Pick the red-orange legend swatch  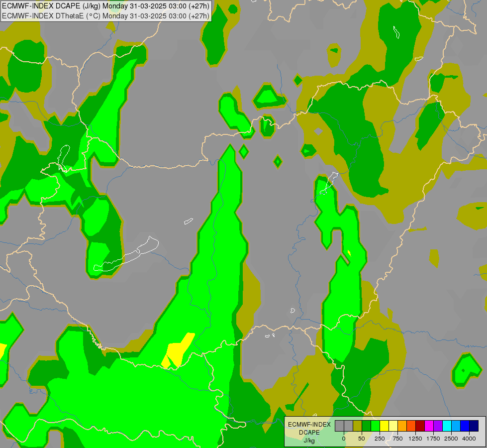[411, 426]
